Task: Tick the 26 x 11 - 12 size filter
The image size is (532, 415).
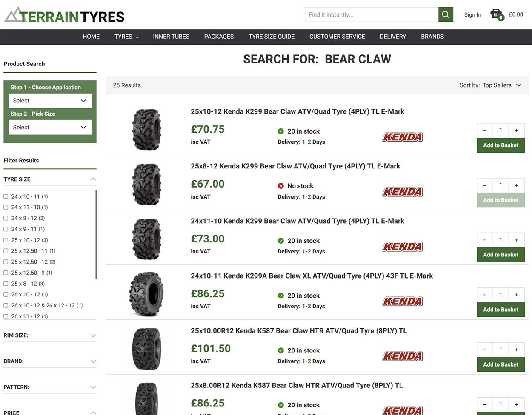Action: 6,316
